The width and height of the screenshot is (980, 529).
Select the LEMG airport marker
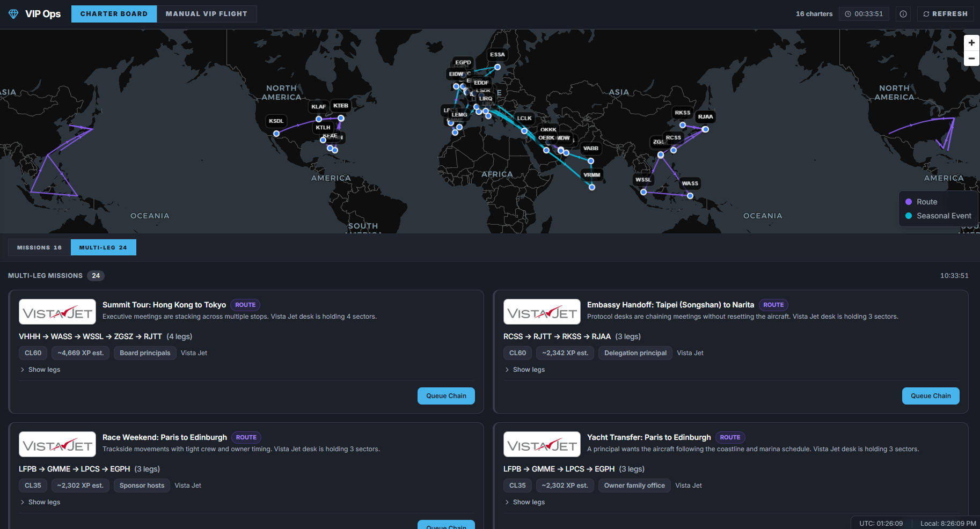point(459,115)
